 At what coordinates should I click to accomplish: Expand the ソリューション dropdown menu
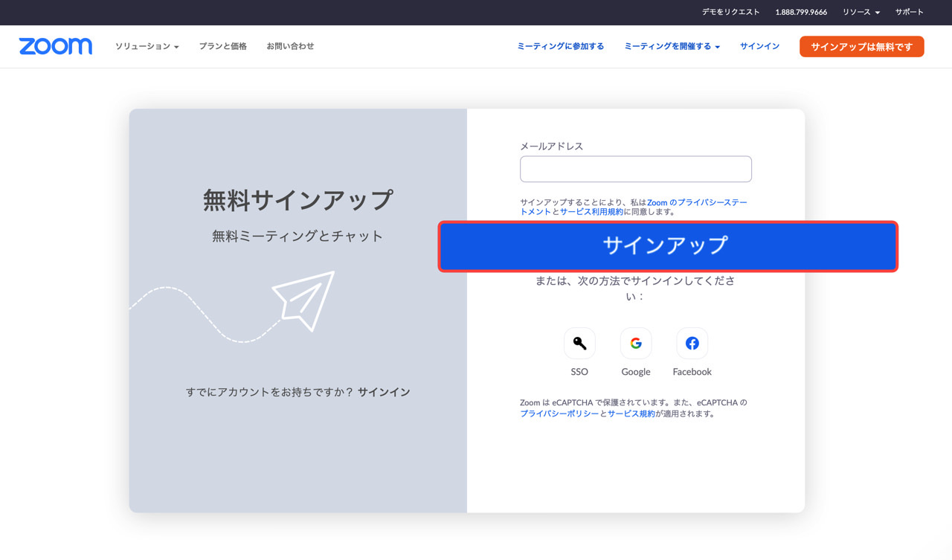pos(147,46)
